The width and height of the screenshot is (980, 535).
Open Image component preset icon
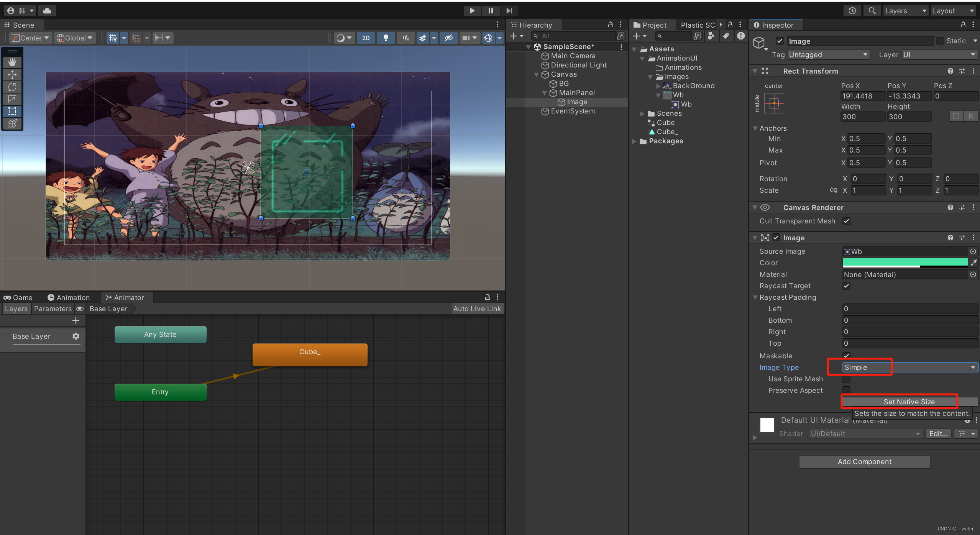pyautogui.click(x=962, y=238)
